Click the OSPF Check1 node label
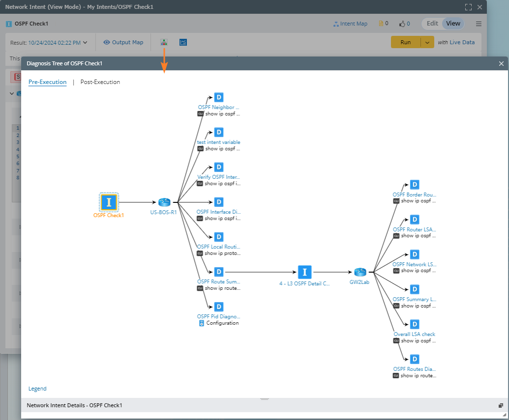The height and width of the screenshot is (420, 509). [x=109, y=215]
